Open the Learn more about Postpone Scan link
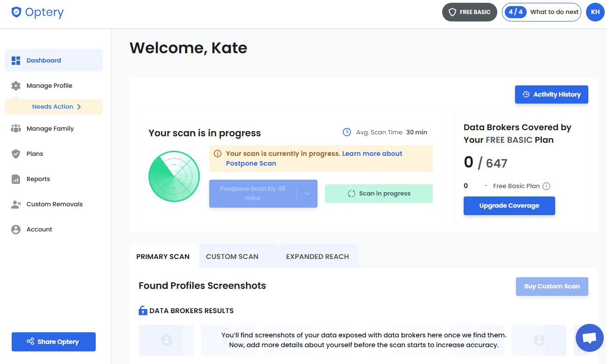Image resolution: width=607 pixels, height=364 pixels. [x=372, y=154]
